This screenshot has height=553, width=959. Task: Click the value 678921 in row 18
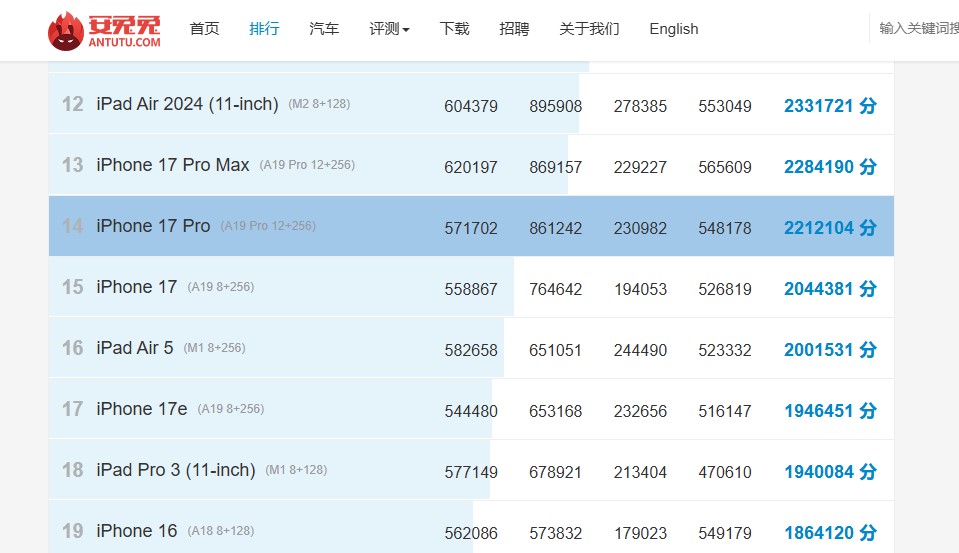(555, 472)
